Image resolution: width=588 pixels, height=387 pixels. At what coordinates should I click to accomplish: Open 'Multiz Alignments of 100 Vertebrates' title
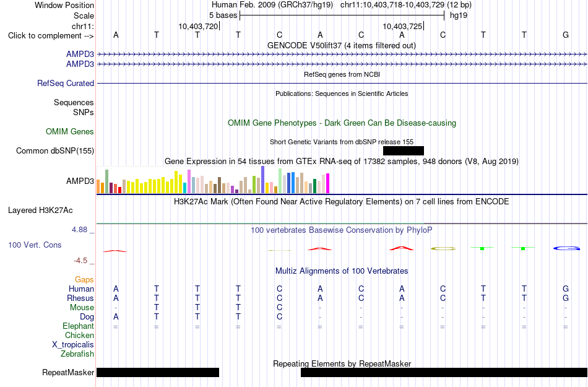pos(342,271)
